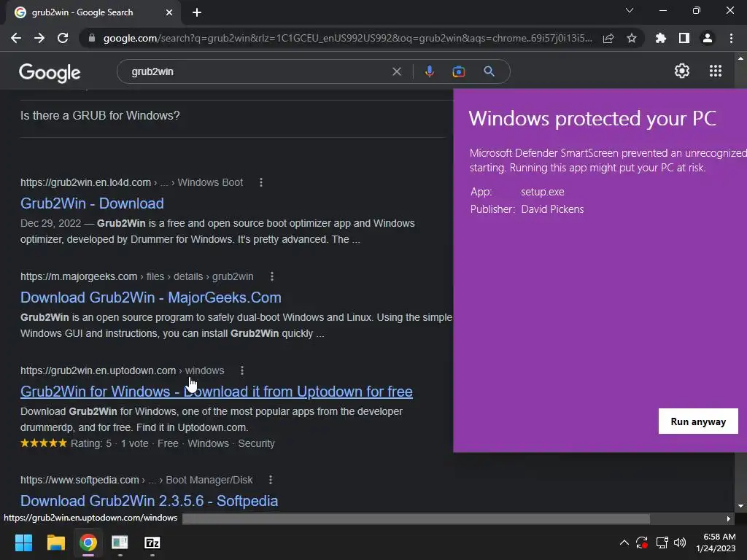Open Grub2Win for Windows Uptodown link

click(216, 392)
